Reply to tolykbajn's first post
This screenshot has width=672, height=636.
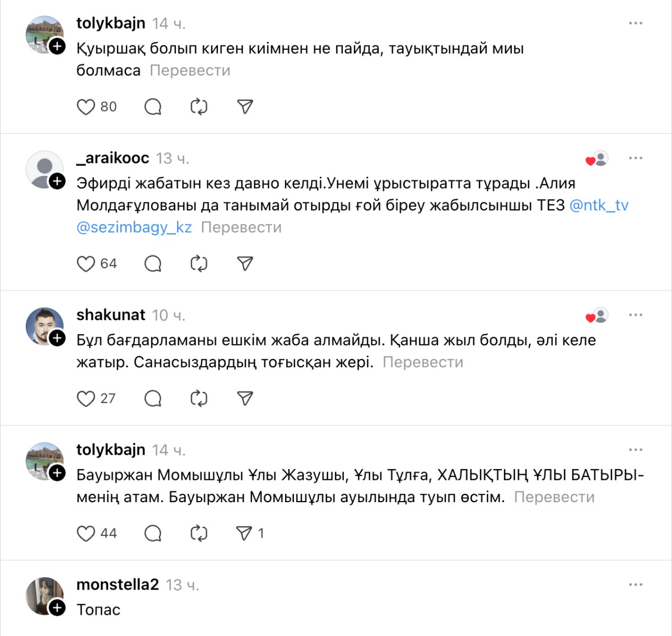point(153,107)
